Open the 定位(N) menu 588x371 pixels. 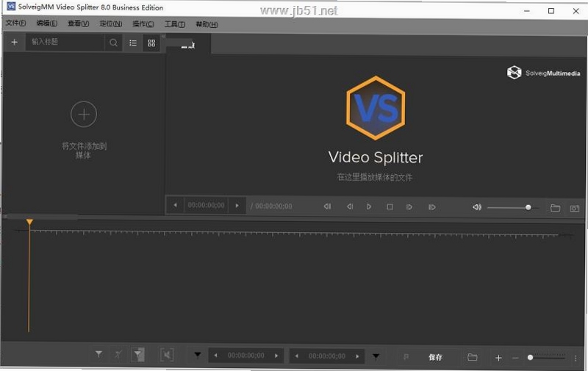tap(111, 24)
